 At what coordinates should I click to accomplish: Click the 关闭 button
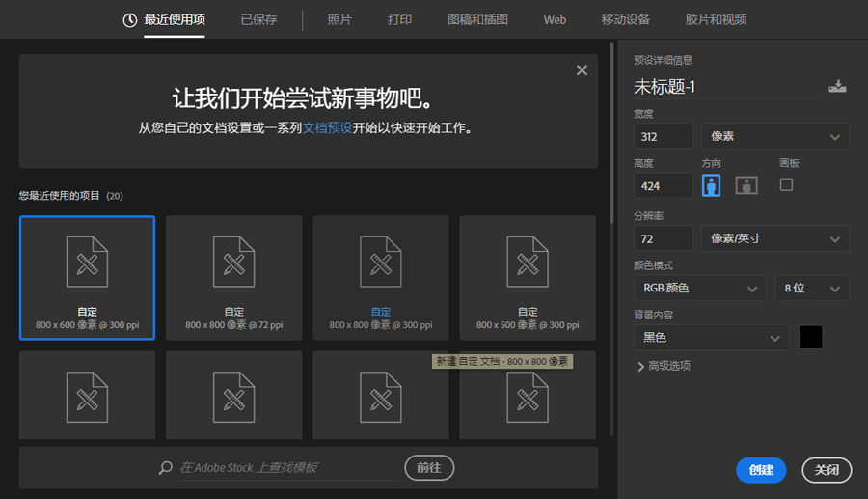point(827,470)
